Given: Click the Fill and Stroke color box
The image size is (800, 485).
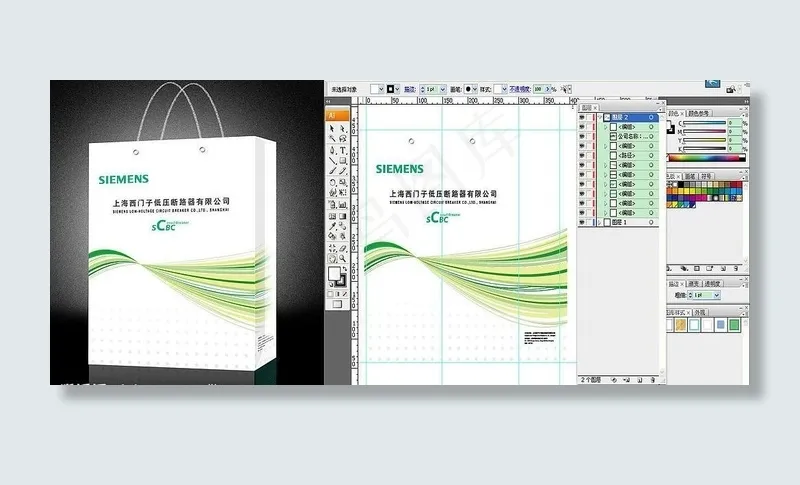Looking at the screenshot, I should point(338,275).
